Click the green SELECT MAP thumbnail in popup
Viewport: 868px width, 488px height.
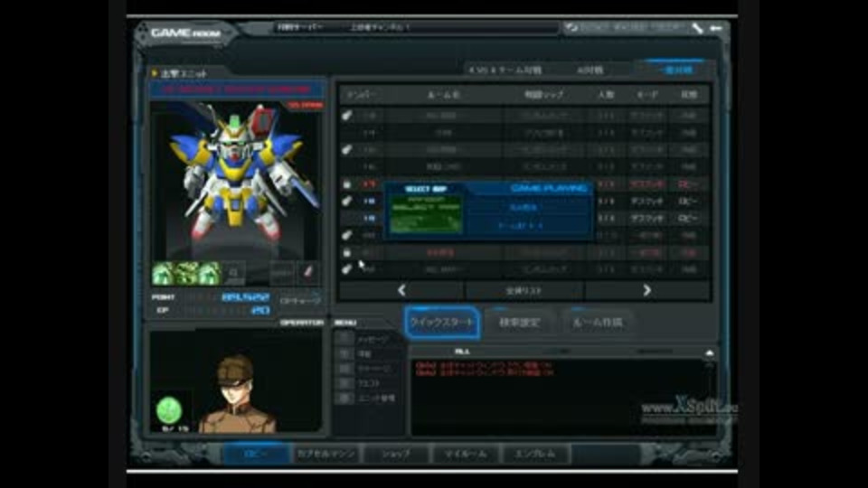426,213
